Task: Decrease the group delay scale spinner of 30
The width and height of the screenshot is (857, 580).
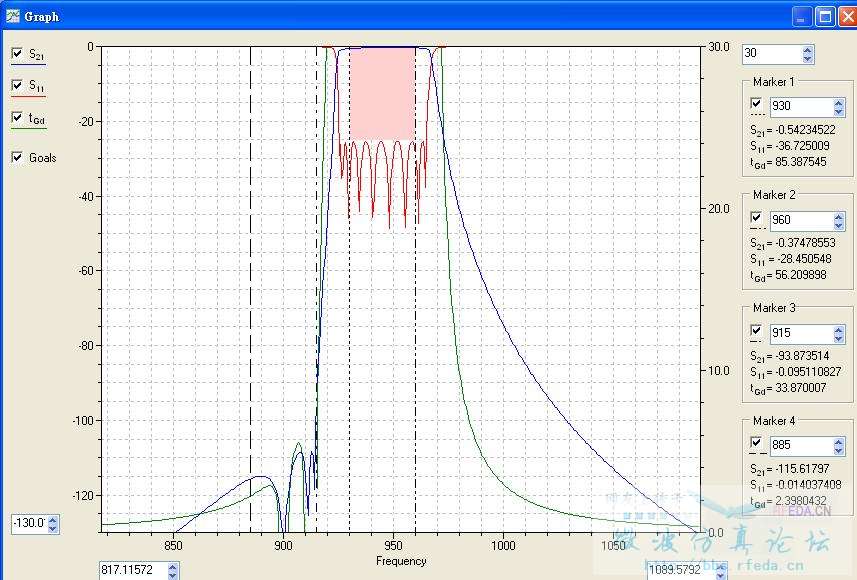Action: 808,58
